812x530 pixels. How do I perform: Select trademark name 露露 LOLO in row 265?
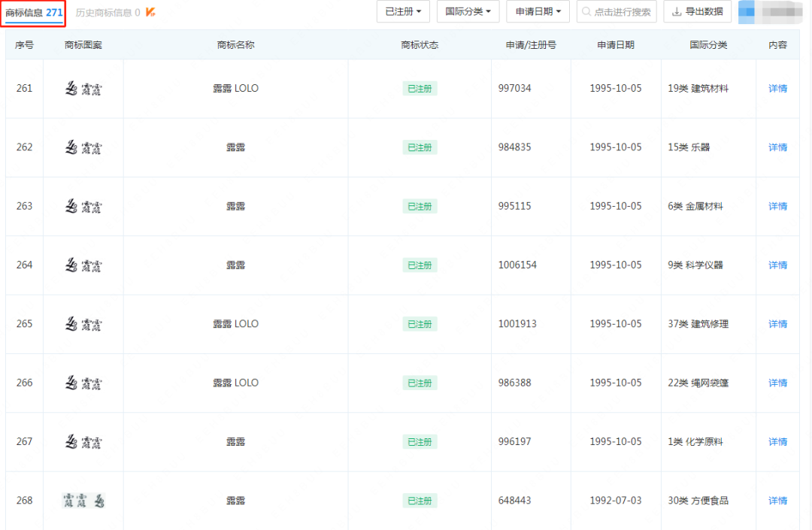235,324
